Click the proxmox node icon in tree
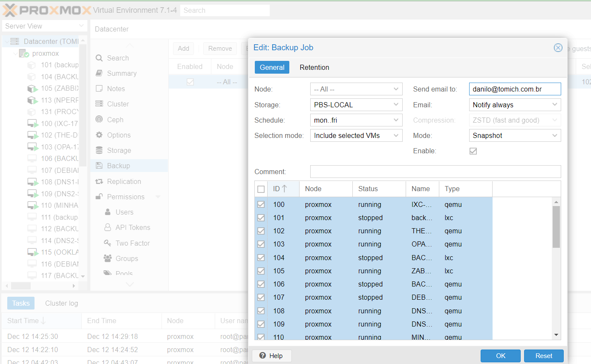The width and height of the screenshot is (591, 364). (24, 54)
